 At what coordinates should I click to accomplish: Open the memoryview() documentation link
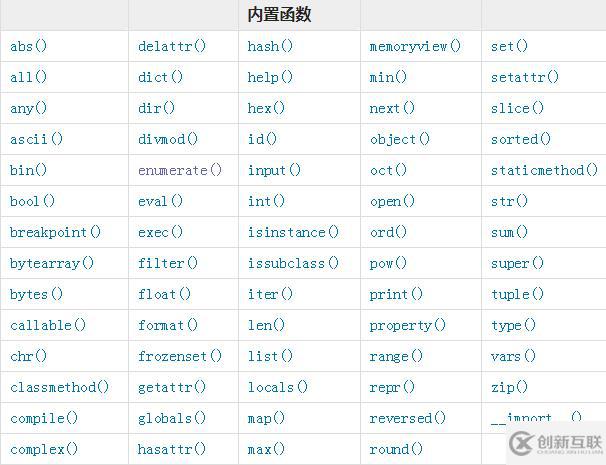tap(415, 46)
